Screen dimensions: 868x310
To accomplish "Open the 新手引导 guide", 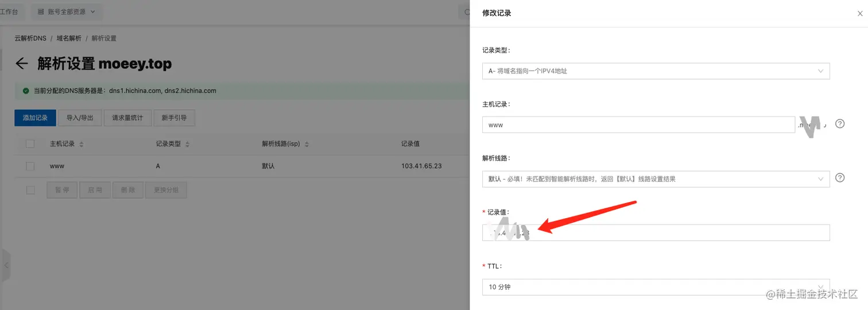I will [x=175, y=118].
